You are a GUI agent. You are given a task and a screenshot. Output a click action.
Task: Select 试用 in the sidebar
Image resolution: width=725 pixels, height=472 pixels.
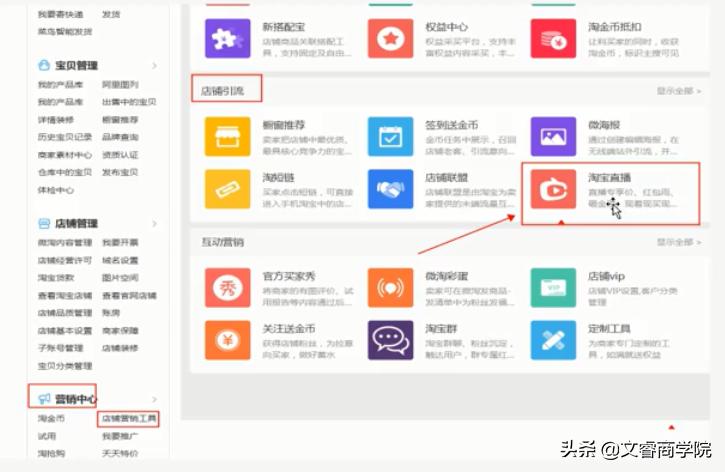[x=47, y=436]
